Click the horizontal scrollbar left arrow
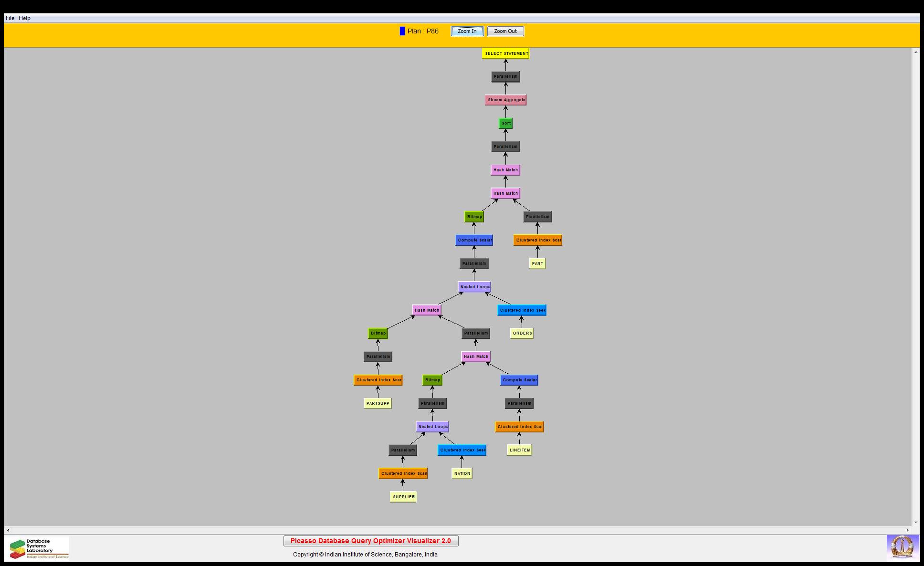 8,530
